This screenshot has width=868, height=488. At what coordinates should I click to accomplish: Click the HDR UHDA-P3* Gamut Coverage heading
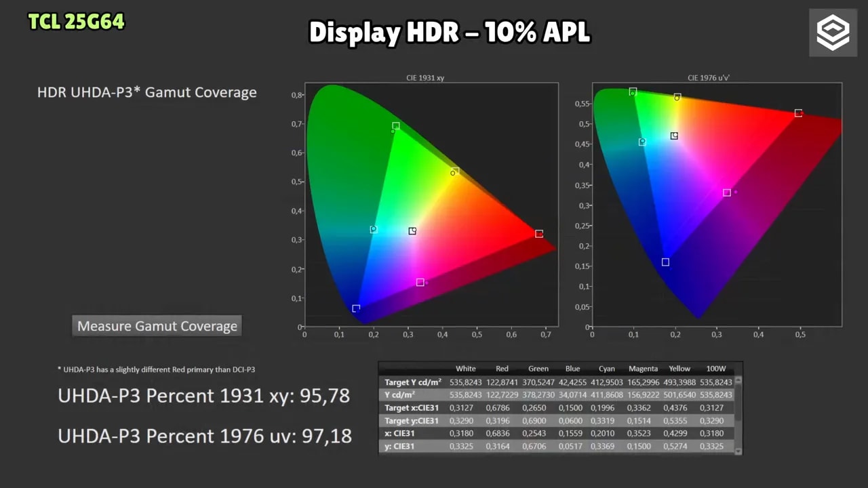(x=147, y=92)
